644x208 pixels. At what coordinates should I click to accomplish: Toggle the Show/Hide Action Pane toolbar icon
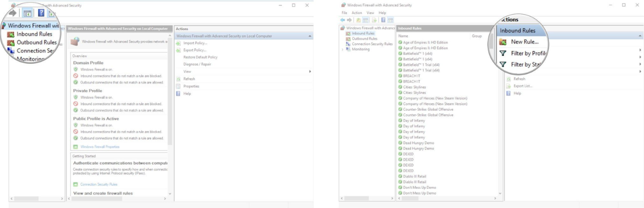390,20
